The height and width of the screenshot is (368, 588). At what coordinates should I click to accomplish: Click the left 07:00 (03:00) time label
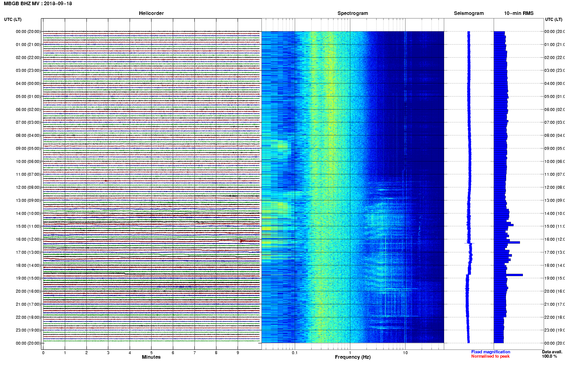[28, 122]
